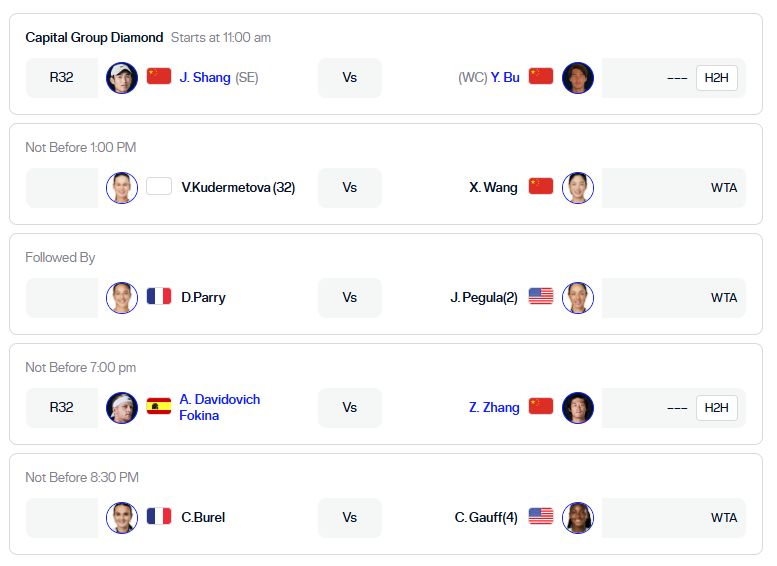Open the Y. Bu player link
Screen dimensions: 777x566
(x=505, y=77)
